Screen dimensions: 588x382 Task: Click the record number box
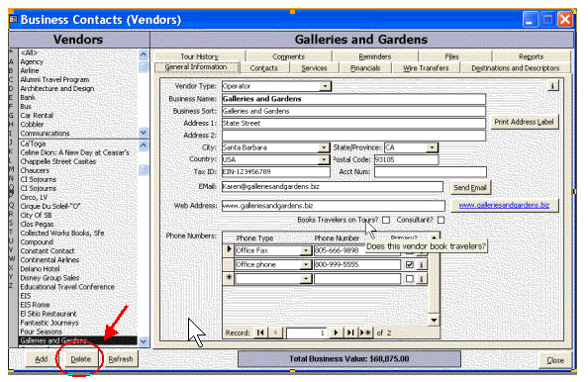coord(307,333)
